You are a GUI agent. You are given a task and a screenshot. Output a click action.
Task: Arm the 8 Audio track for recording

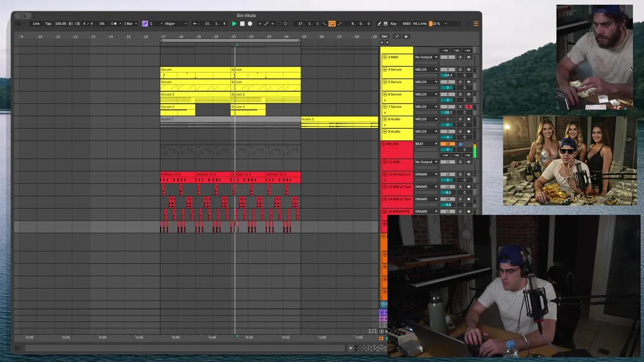[468, 119]
